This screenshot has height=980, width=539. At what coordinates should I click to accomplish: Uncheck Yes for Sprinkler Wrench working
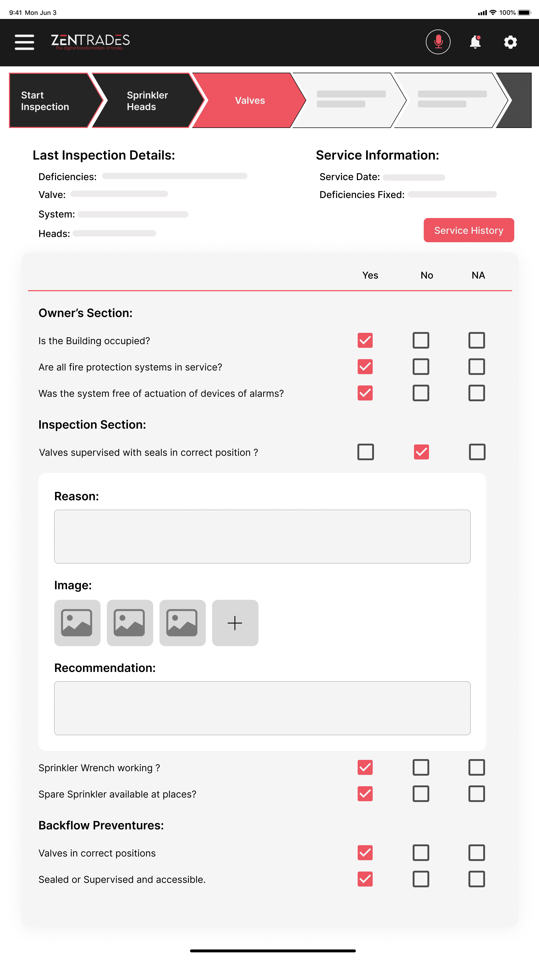[365, 767]
